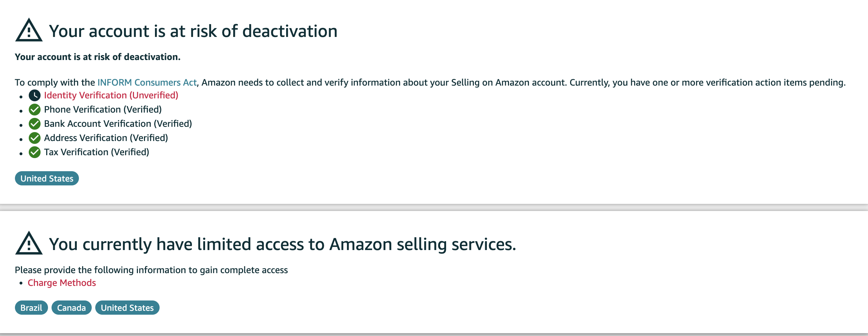Screen dimensions: 868x336
Task: Click the 'Your account is at risk' heading
Action: [x=193, y=31]
